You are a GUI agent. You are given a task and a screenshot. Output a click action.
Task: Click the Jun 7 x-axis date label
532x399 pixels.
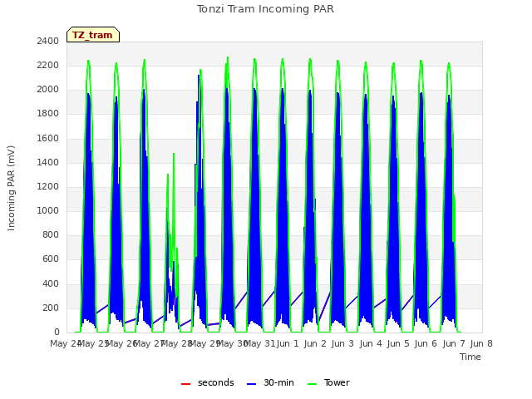(454, 343)
